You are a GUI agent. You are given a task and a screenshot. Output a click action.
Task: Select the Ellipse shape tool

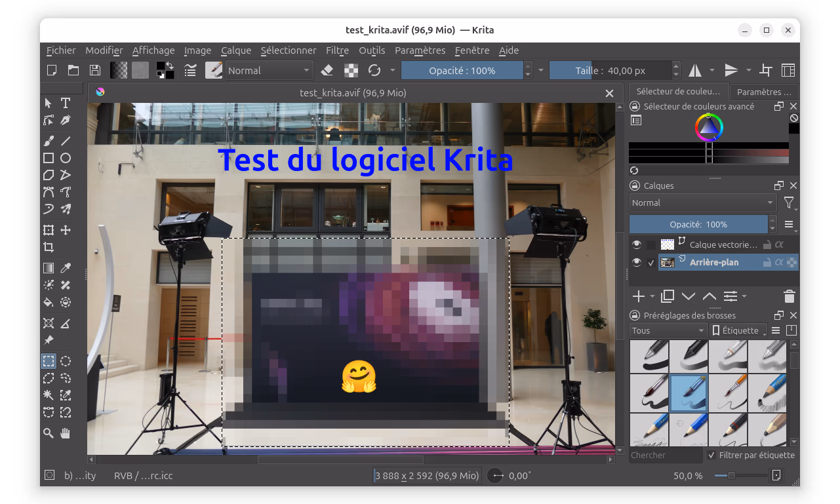(66, 158)
